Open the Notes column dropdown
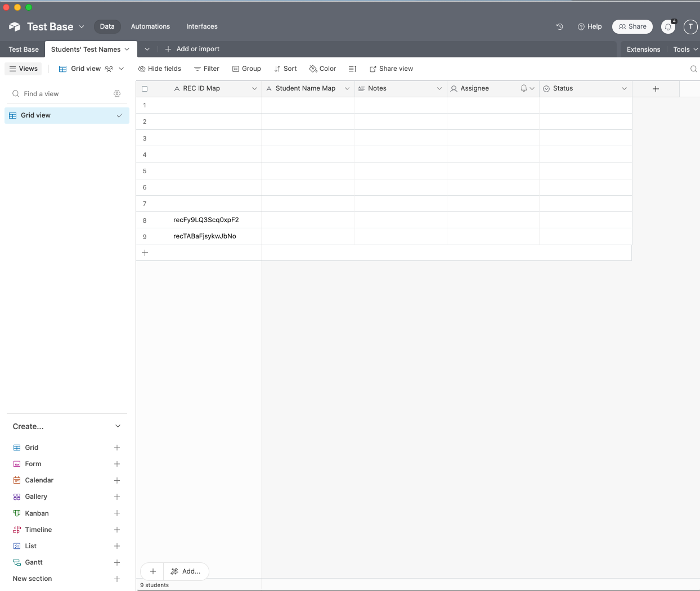 [x=439, y=88]
